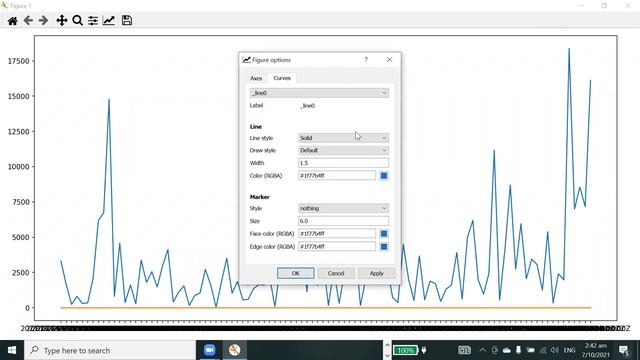Viewport: 640px width, 360px height.
Task: Click the Apply button
Action: (x=376, y=273)
